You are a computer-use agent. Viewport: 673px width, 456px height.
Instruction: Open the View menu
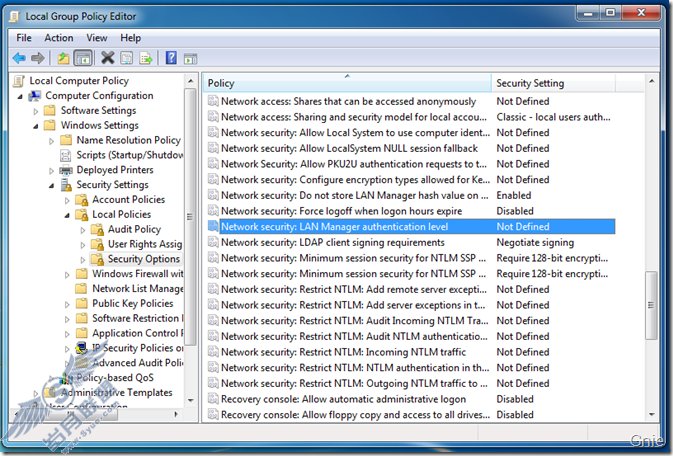pyautogui.click(x=97, y=38)
